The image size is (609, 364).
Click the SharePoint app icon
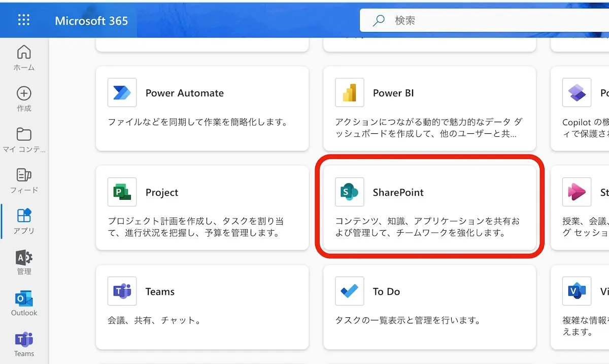[x=349, y=192]
